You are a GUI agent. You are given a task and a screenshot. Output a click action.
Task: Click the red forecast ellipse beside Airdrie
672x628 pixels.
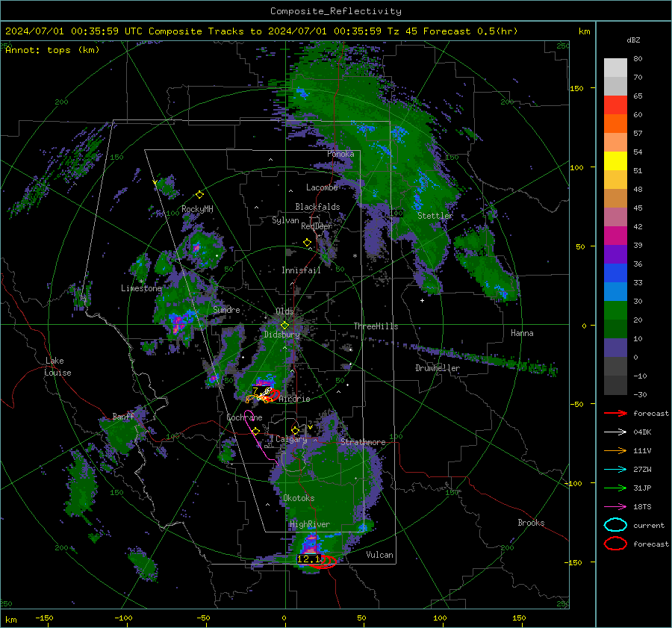pyautogui.click(x=273, y=395)
